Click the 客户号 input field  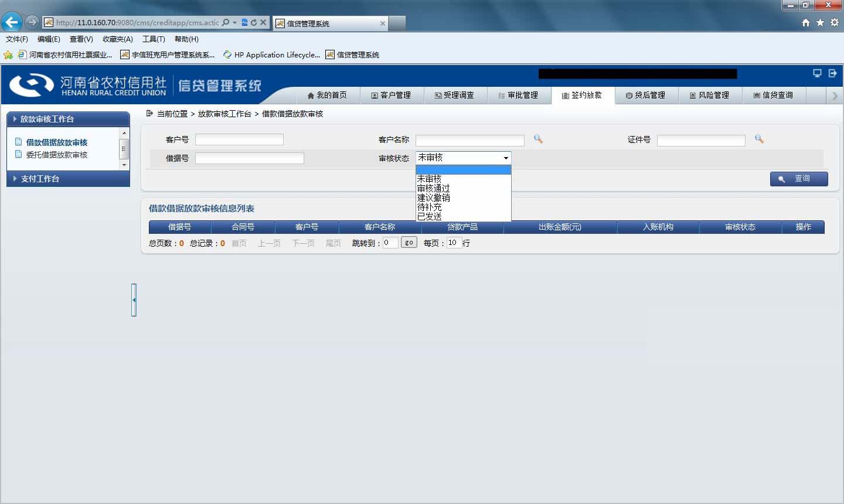click(239, 139)
